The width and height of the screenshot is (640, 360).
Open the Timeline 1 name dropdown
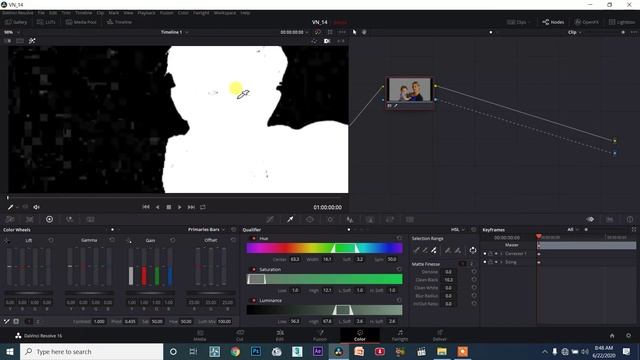174,32
